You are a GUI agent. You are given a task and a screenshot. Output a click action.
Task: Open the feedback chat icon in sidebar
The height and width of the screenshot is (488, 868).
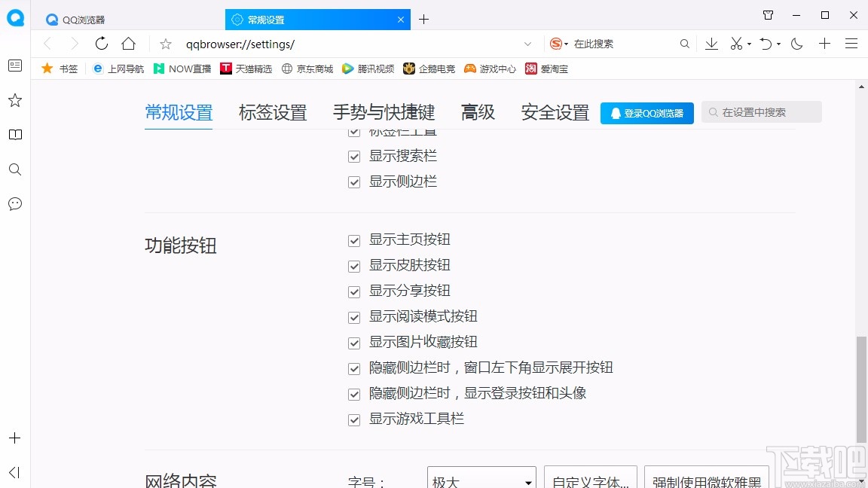[x=14, y=204]
